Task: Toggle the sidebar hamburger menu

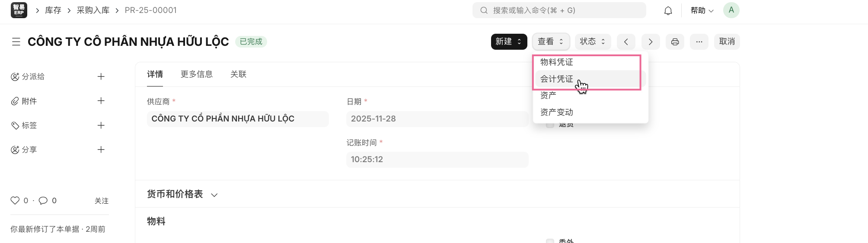Action: (x=16, y=42)
